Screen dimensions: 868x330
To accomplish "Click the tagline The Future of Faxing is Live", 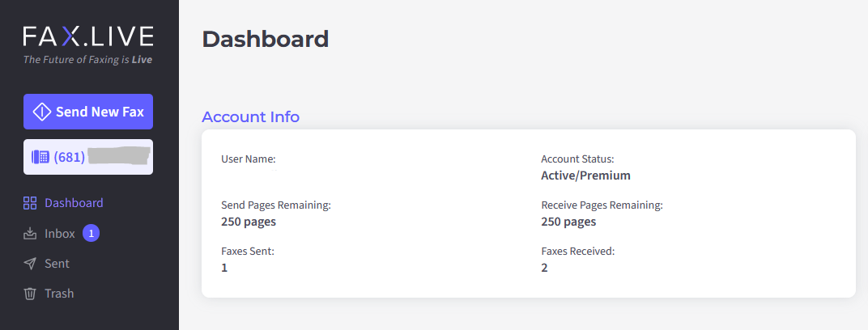I will [87, 60].
